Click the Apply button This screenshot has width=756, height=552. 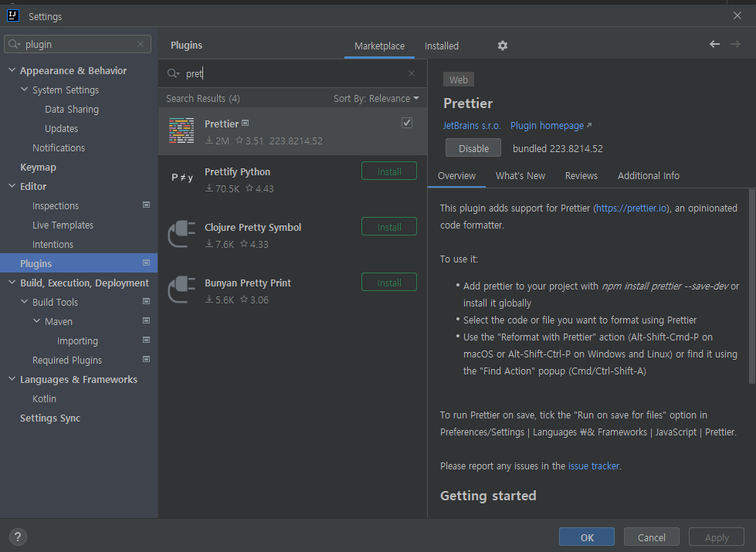coord(717,537)
